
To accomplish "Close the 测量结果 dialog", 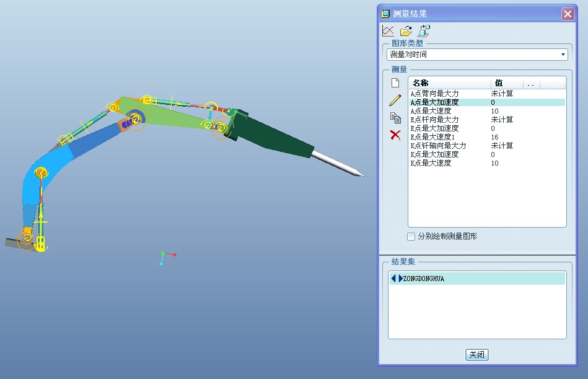I will (x=568, y=14).
